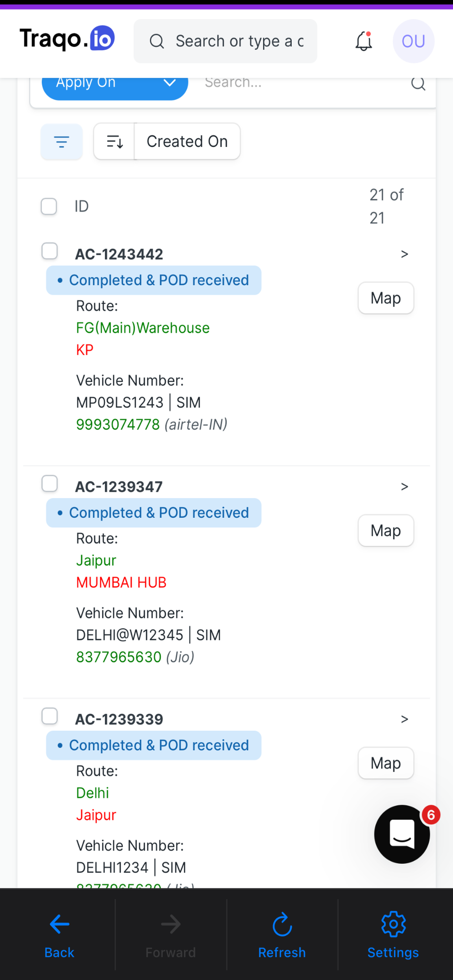Expand the AC-1243442 row chevron

coord(404,254)
